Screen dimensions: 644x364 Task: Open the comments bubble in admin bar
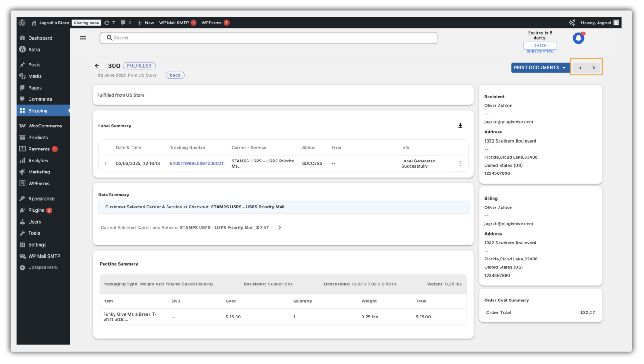(x=126, y=23)
